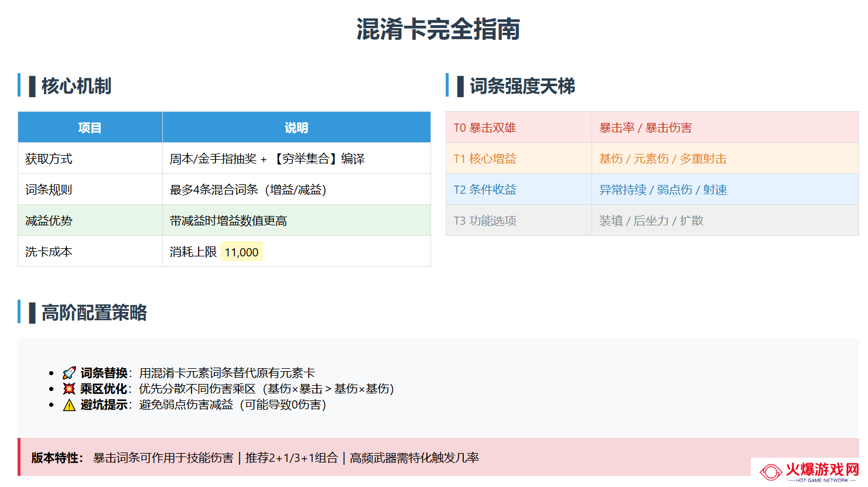868x487 pixels.
Task: Click the cell 最多4条混合词条 (增益/减益)
Action: 296,190
